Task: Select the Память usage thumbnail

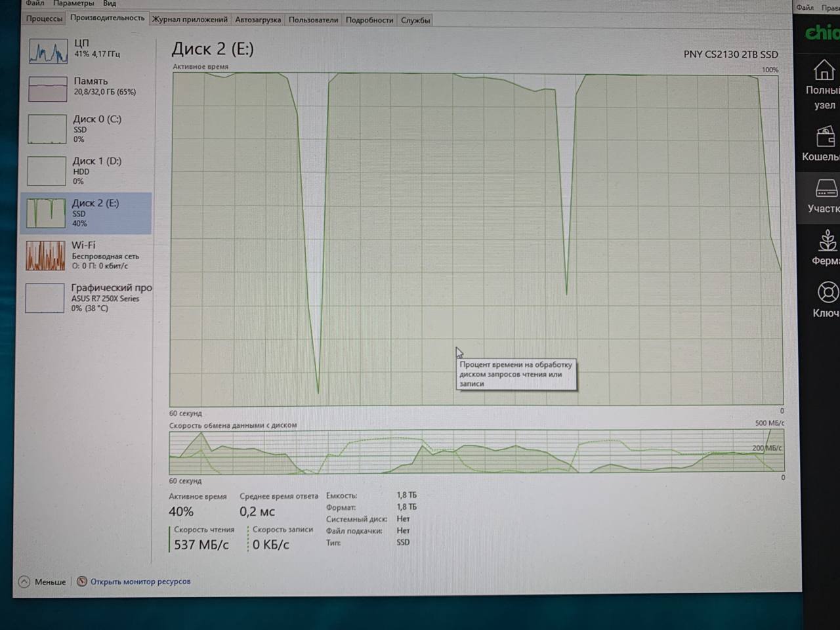Action: pos(47,89)
